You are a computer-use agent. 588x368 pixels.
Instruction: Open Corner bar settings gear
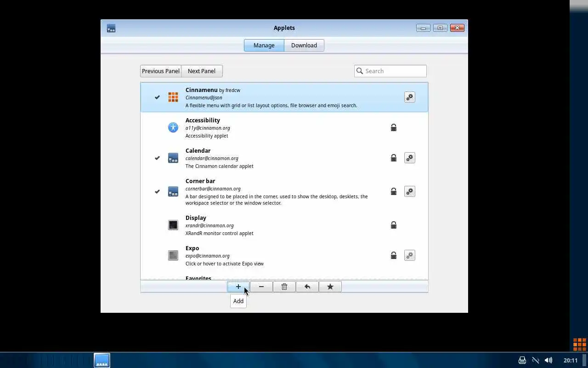pos(409,191)
